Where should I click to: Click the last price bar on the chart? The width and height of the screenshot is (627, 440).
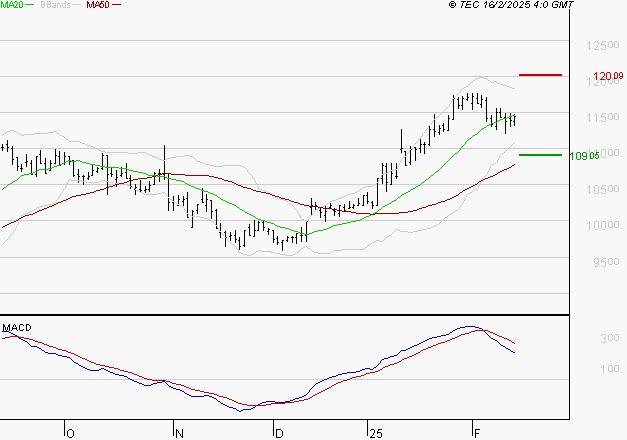click(514, 120)
